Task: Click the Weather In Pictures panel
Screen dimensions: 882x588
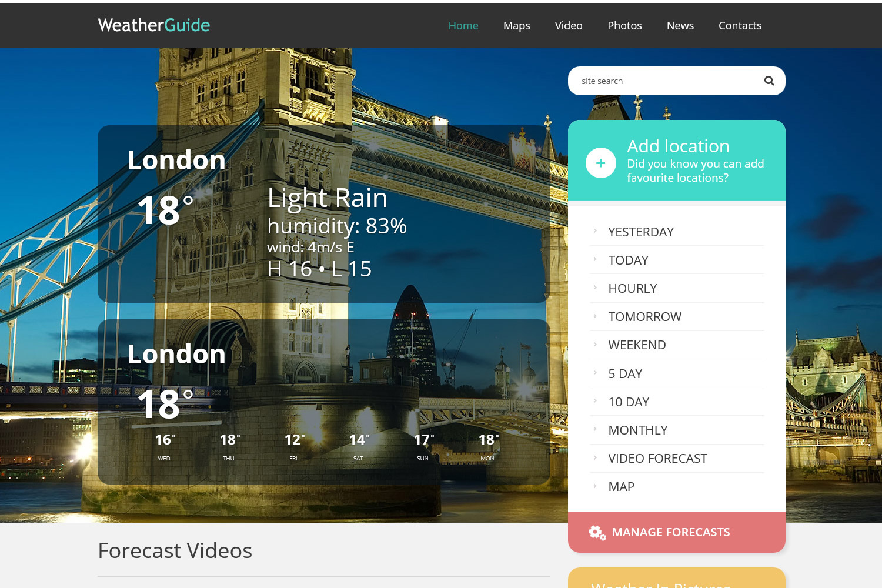Action: 676,582
